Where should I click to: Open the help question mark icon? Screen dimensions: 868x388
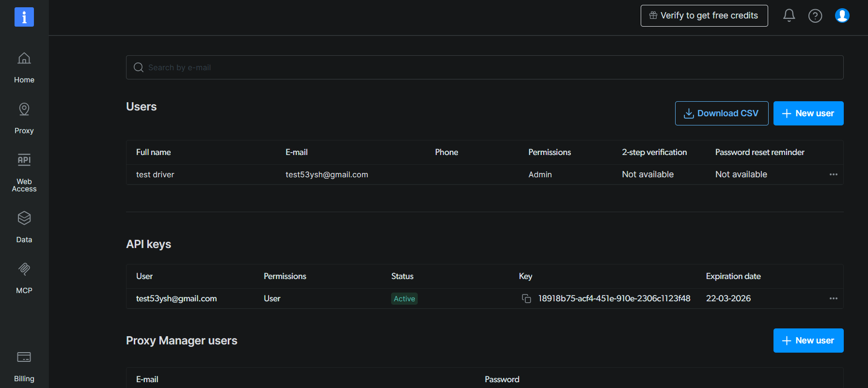815,16
